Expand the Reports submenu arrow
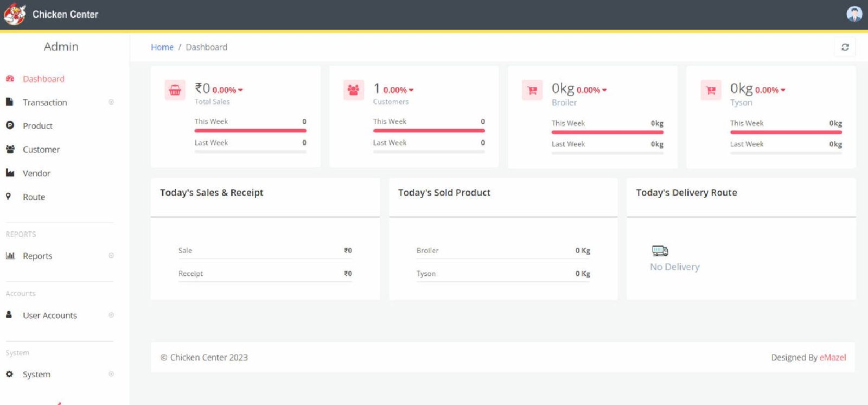The height and width of the screenshot is (405, 868). tap(111, 256)
